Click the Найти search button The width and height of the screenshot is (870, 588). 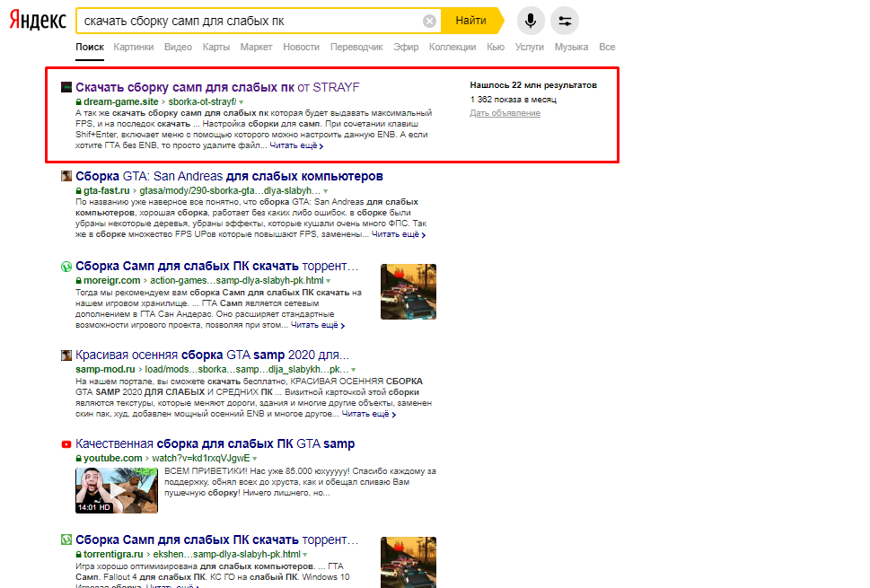coord(471,21)
